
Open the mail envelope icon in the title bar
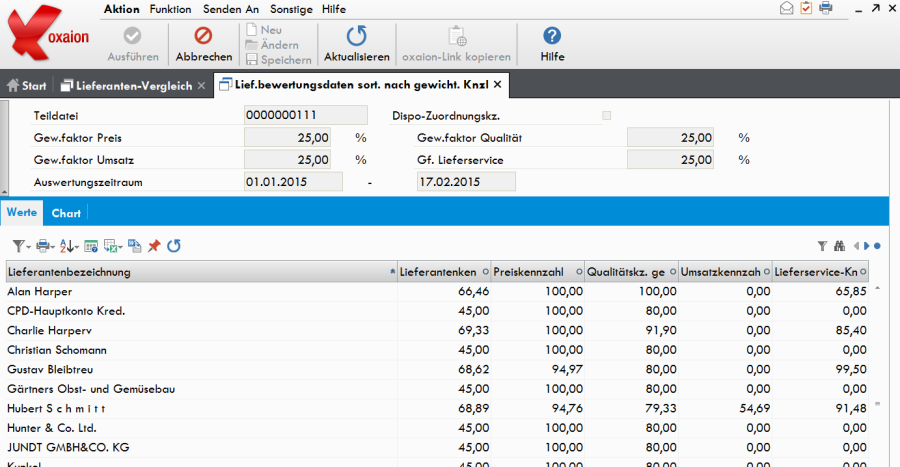tap(787, 8)
